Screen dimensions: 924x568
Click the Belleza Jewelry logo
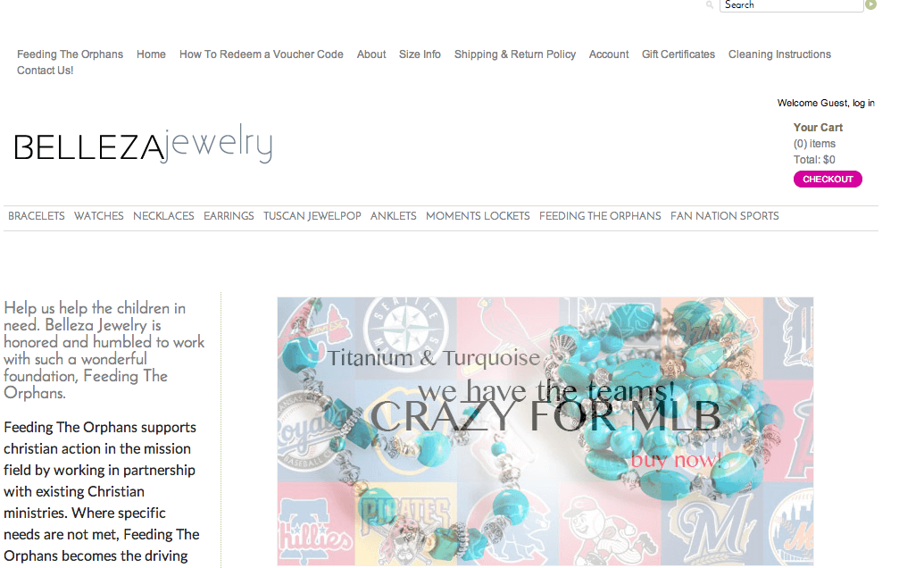143,143
